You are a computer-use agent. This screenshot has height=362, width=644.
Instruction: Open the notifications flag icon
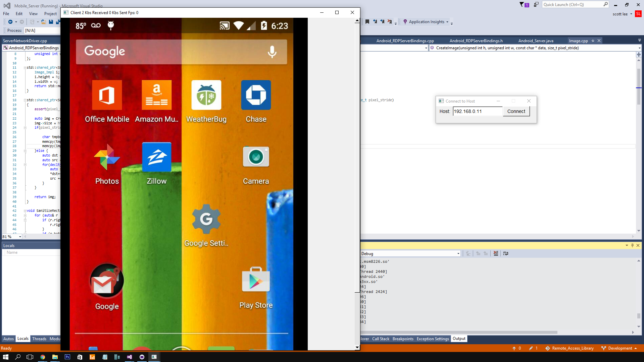tap(524, 5)
